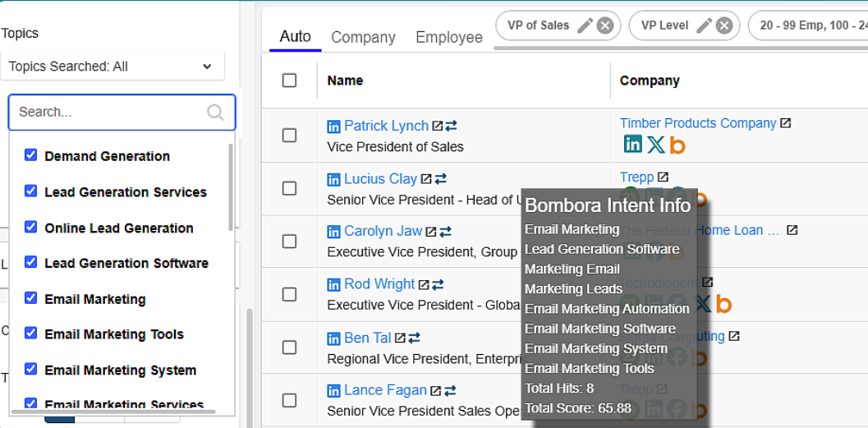Open Ben Tal's LinkedIn profile icon

click(x=333, y=338)
